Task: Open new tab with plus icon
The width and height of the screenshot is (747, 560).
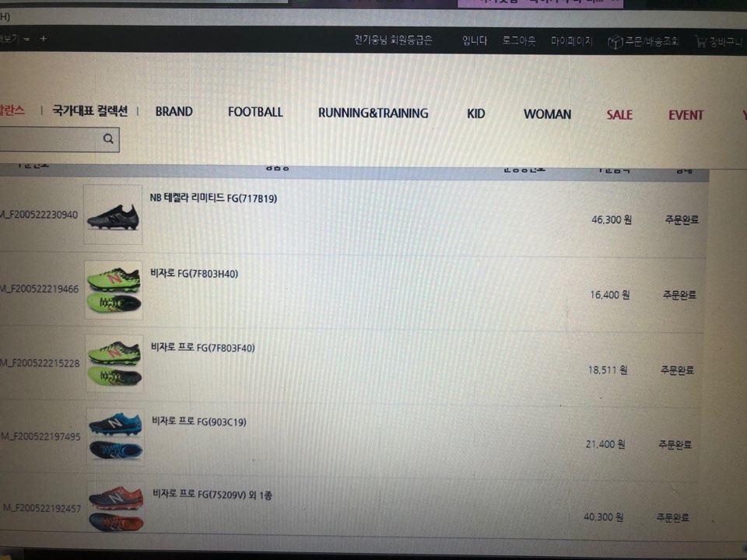Action: tap(44, 38)
